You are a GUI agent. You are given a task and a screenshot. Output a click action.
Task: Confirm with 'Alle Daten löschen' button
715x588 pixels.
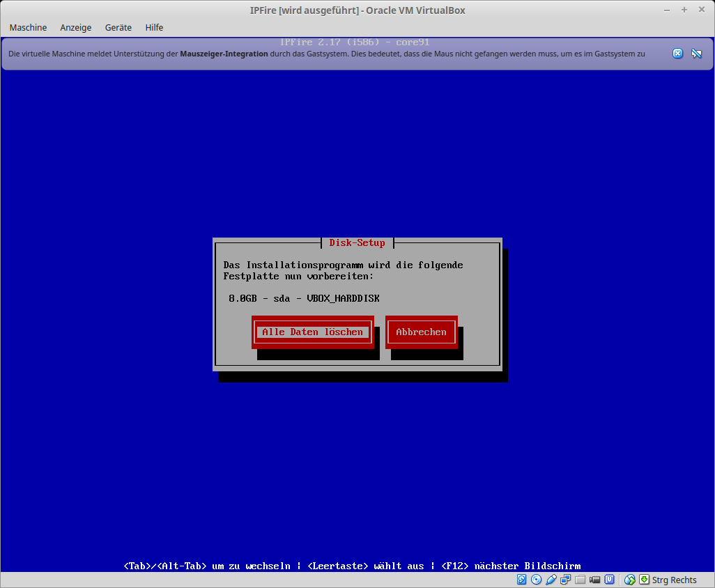coord(312,332)
